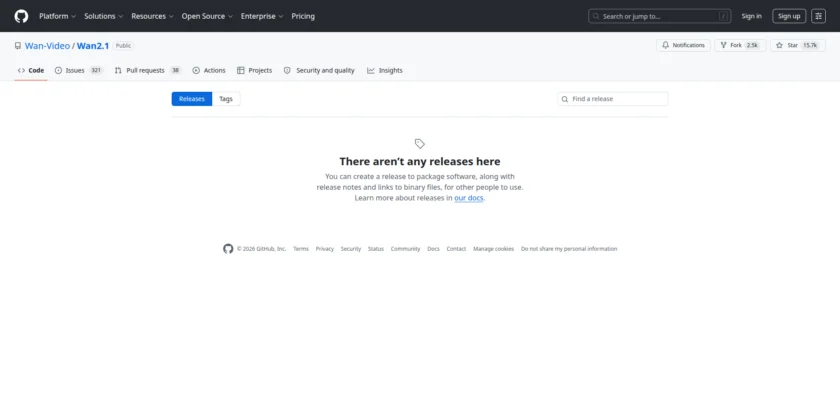840x412 pixels.
Task: Expand the Enterprise menu
Action: [262, 16]
